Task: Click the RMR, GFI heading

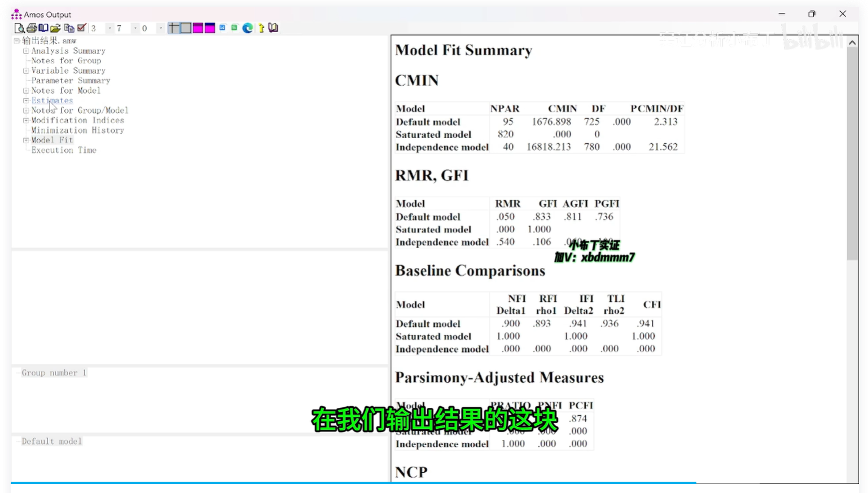Action: [432, 175]
